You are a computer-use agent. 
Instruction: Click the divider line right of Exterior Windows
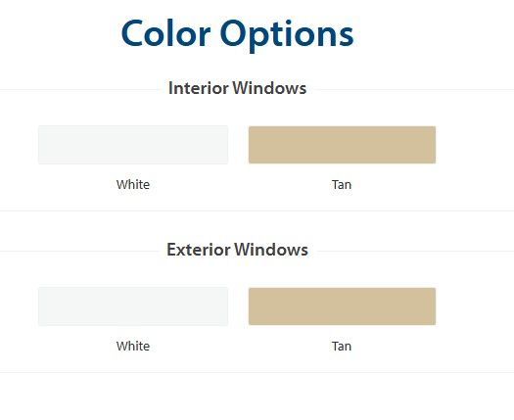(x=414, y=252)
